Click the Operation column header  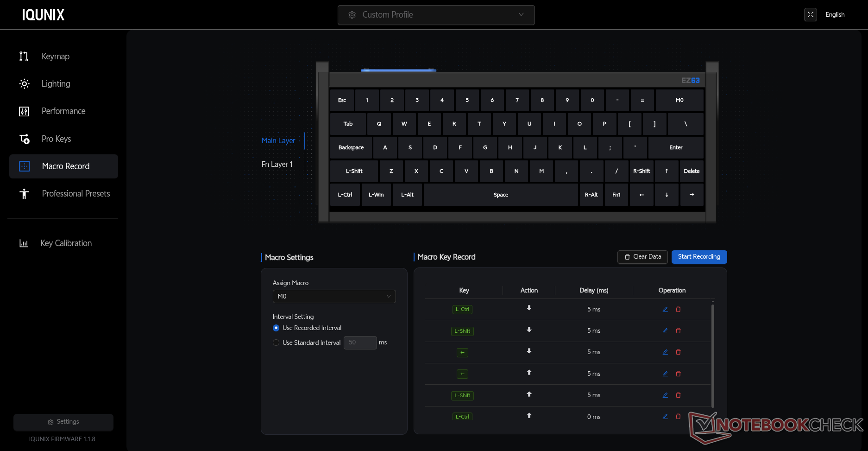pos(672,290)
